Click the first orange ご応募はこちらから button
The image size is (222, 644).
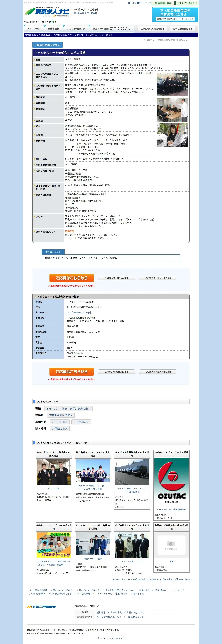tap(71, 278)
